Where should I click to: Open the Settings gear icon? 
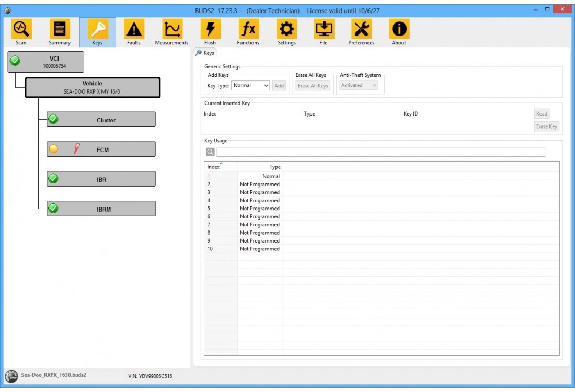(x=286, y=32)
